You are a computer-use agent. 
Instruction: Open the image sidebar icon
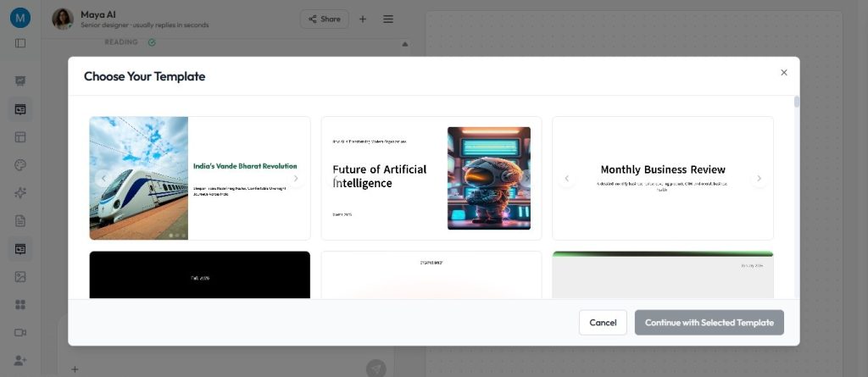click(x=20, y=276)
